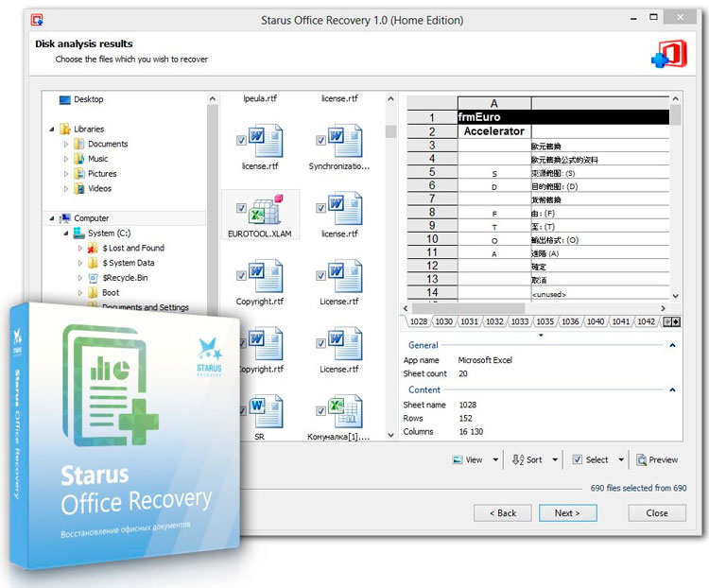Click the spreadsheet preview vertical scrollbar thumb
Image resolution: width=709 pixels, height=588 pixels.
(675, 114)
